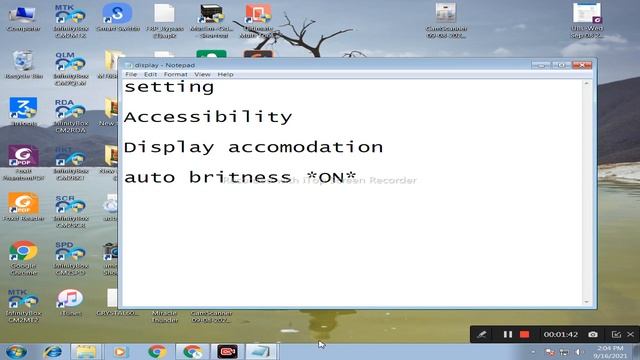The image size is (640, 360).
Task: Click the taskbar clock and date
Action: pyautogui.click(x=610, y=352)
